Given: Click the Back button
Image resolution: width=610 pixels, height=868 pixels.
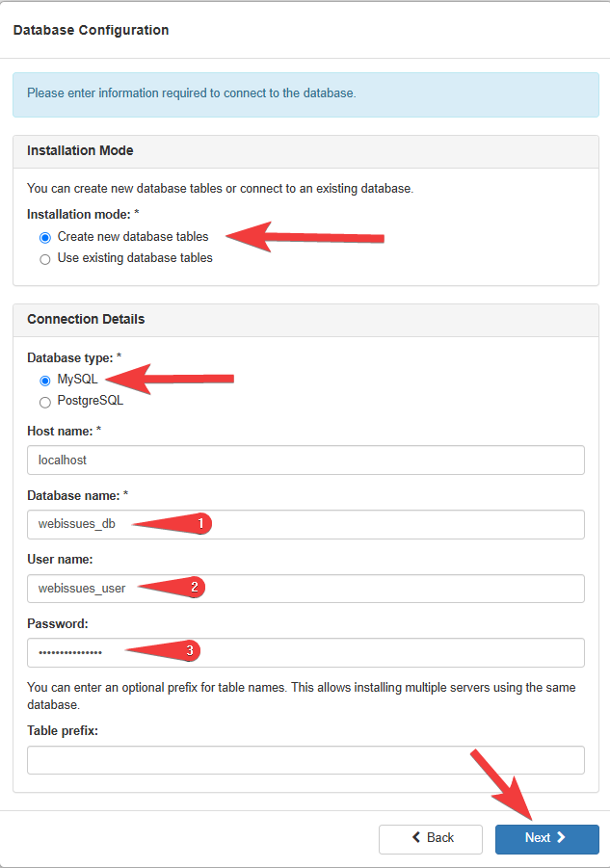Looking at the screenshot, I should click(430, 839).
